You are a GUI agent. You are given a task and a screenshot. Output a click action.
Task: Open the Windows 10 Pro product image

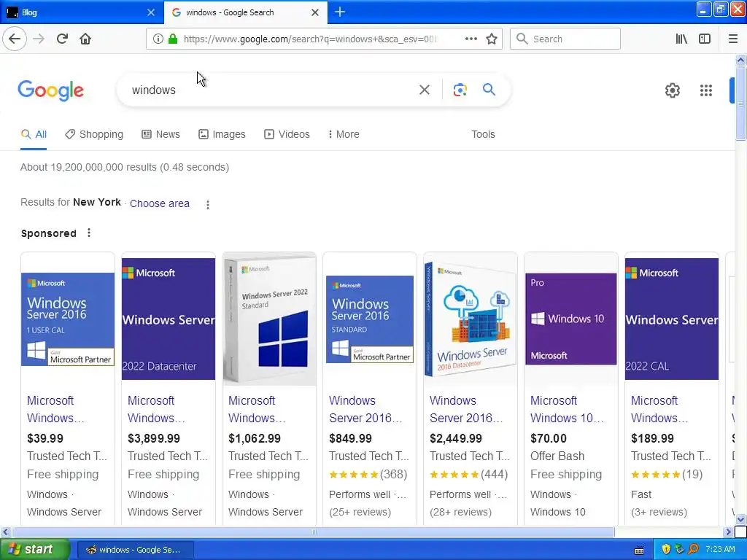pyautogui.click(x=570, y=319)
